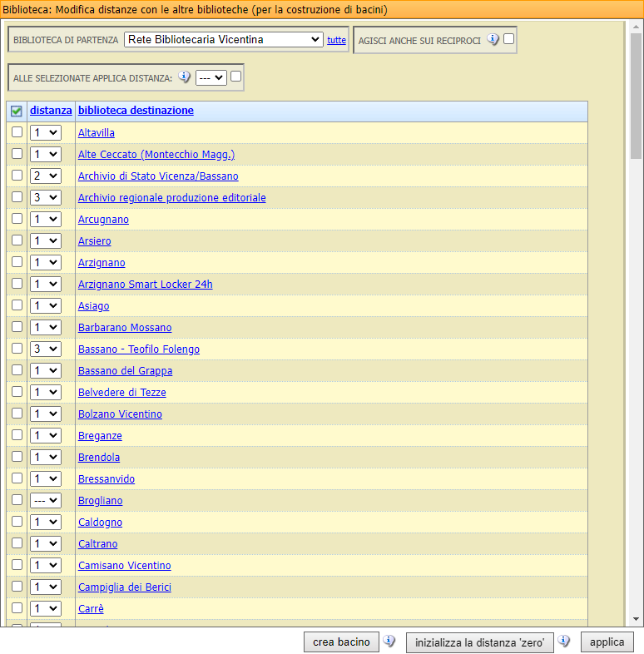644x654 pixels.
Task: Sort by 'biblioteca destinazione' column header
Action: coord(136,111)
